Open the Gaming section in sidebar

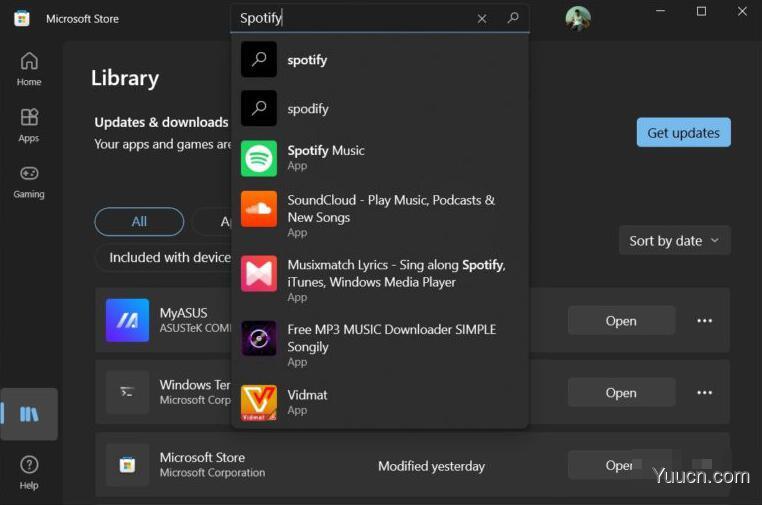point(29,182)
